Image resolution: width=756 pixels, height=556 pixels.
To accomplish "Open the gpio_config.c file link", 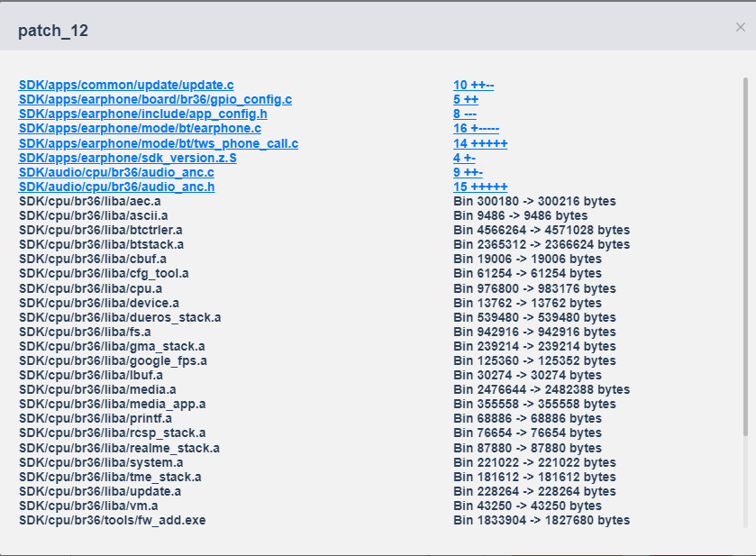I will pyautogui.click(x=155, y=99).
